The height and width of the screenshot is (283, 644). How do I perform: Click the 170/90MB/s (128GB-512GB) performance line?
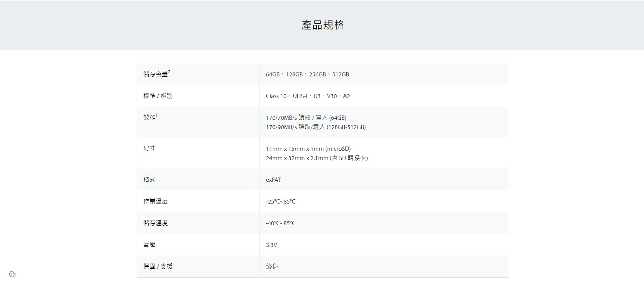[316, 127]
